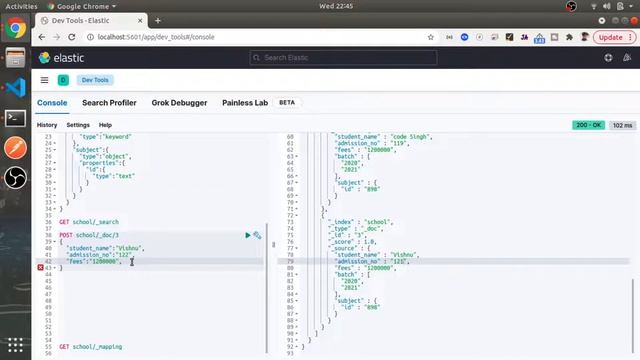Image resolution: width=640 pixels, height=360 pixels.
Task: Open console Settings
Action: (78, 125)
